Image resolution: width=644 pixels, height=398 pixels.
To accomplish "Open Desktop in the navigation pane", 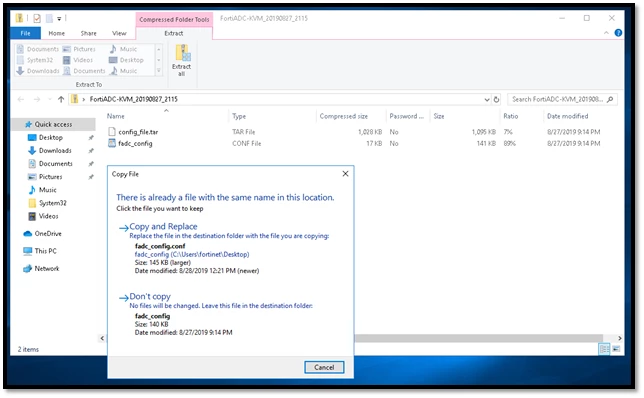I will point(51,137).
